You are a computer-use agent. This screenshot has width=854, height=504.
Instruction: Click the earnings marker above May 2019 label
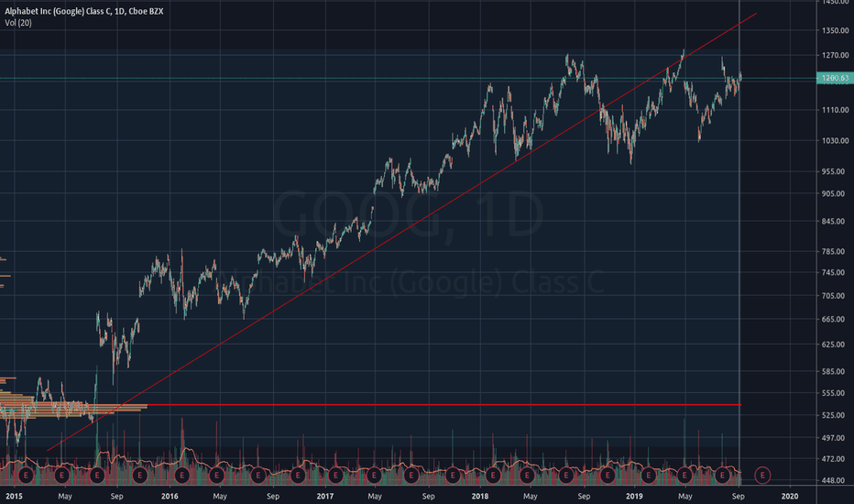pos(684,476)
